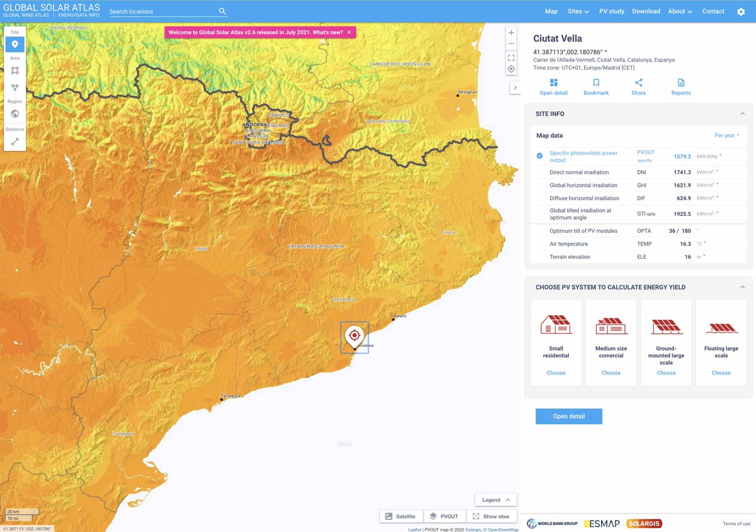This screenshot has width=756, height=532.
Task: Go to PV study page
Action: point(612,11)
